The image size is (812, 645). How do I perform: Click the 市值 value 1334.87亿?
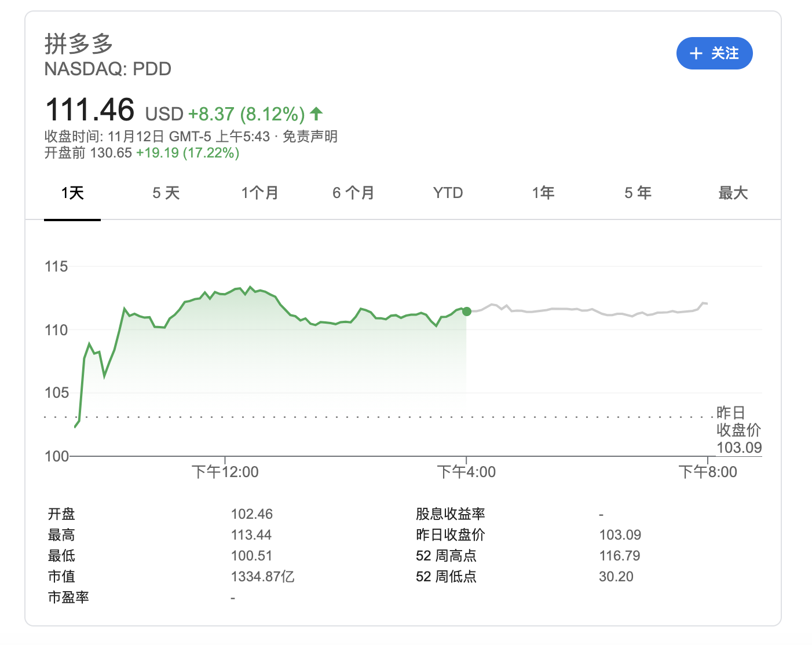coord(262,577)
